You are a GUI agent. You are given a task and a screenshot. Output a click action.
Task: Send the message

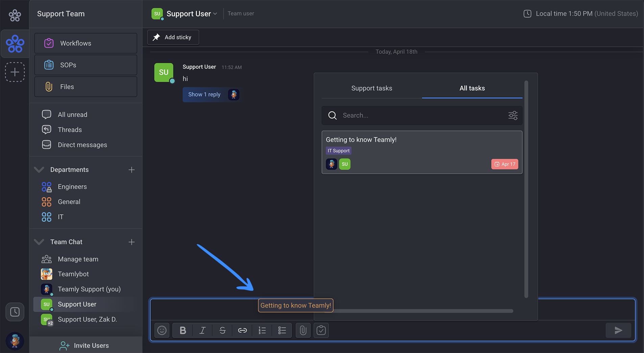[x=618, y=330]
